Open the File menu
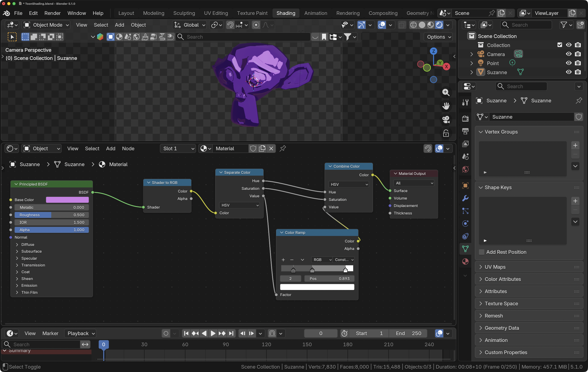The height and width of the screenshot is (372, 588). coord(18,13)
